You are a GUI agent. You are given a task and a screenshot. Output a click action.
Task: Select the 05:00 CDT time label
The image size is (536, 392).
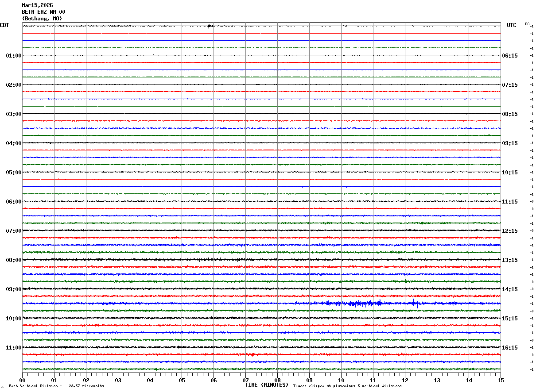point(14,172)
